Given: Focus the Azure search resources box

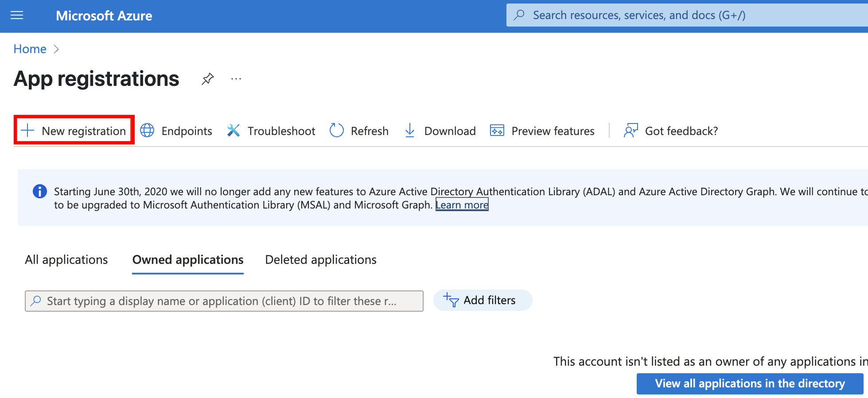Looking at the screenshot, I should 687,15.
